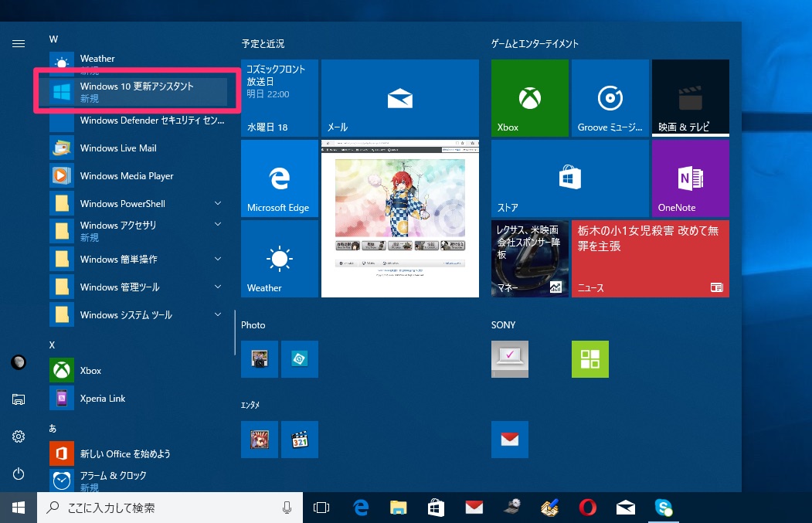The height and width of the screenshot is (523, 812).
Task: Open the laptop-with-gear taskbar icon
Action: coord(511,508)
